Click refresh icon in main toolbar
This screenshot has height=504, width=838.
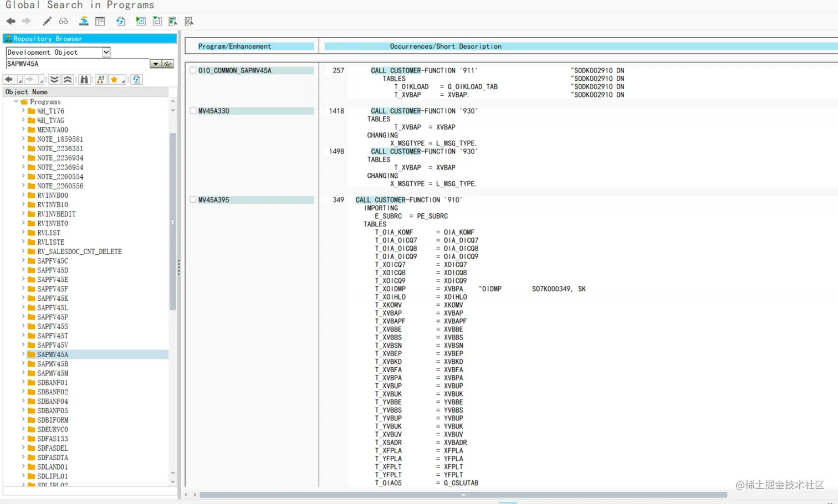pyautogui.click(x=121, y=21)
